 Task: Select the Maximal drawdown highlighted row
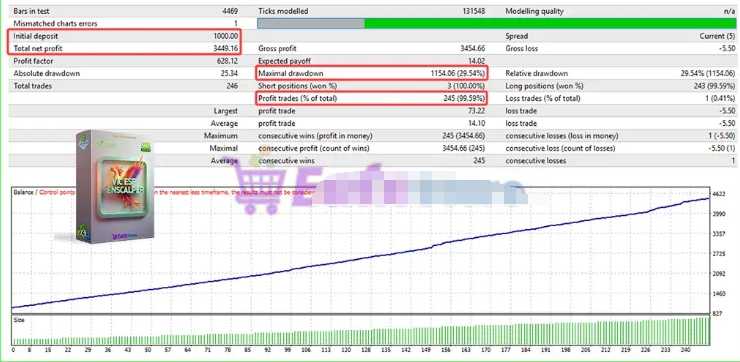click(371, 73)
